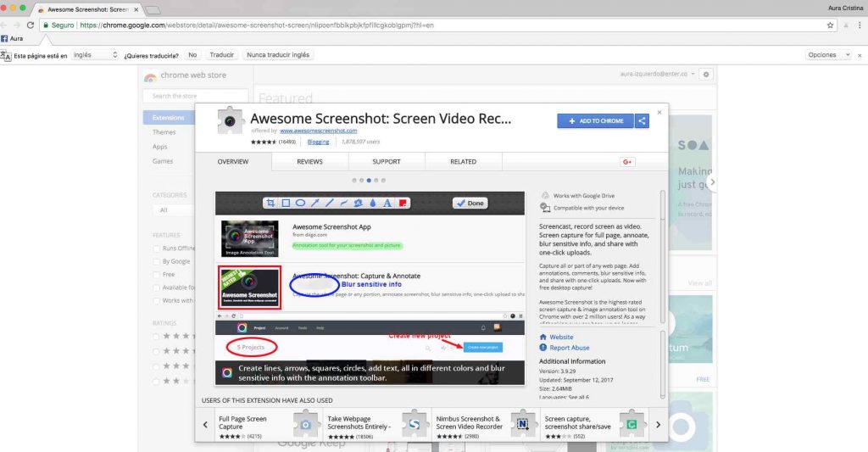Click the Search the store field
868x452 pixels.
(x=196, y=96)
